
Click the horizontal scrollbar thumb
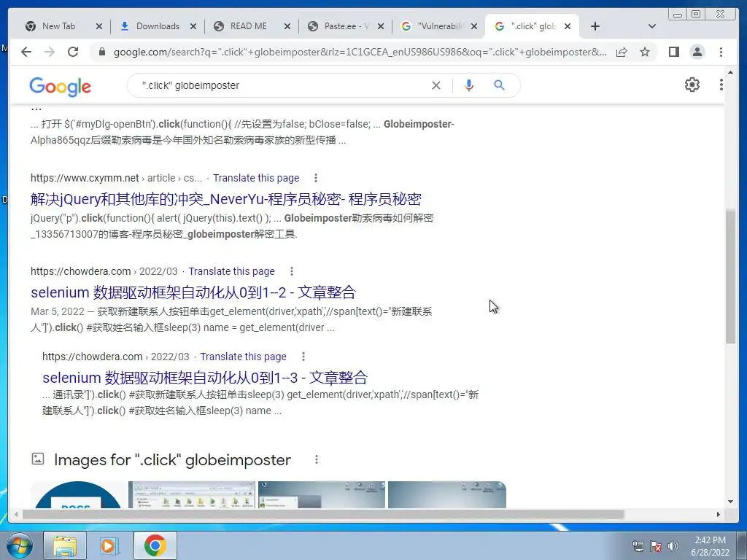[x=323, y=514]
